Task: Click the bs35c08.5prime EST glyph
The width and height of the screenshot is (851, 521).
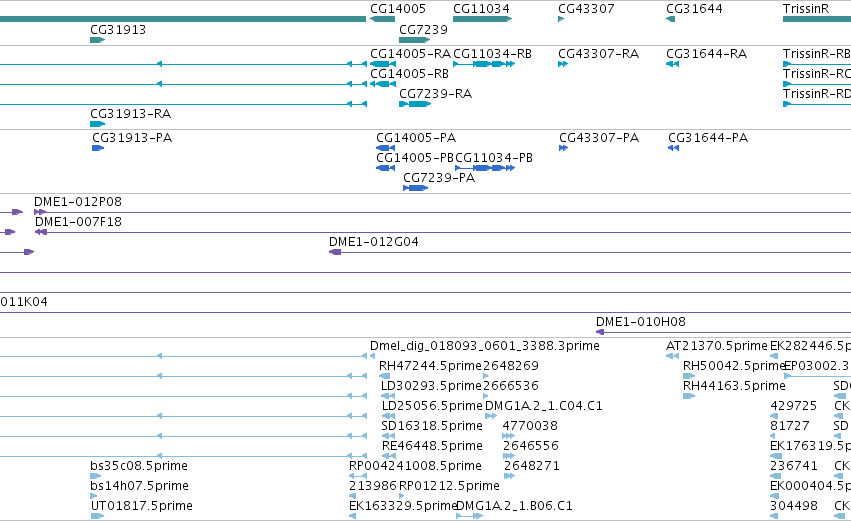Action: 96,476
